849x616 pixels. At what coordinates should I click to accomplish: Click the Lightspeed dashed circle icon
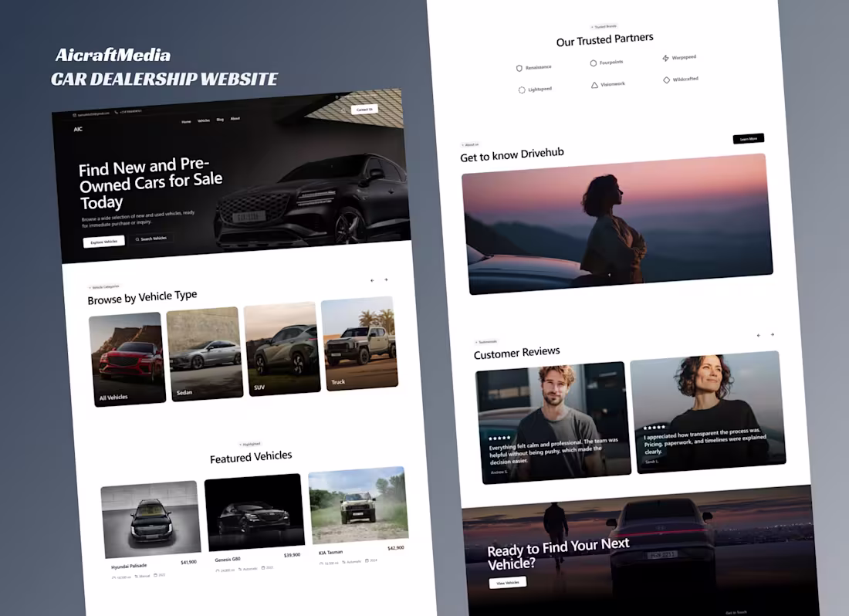(x=522, y=90)
